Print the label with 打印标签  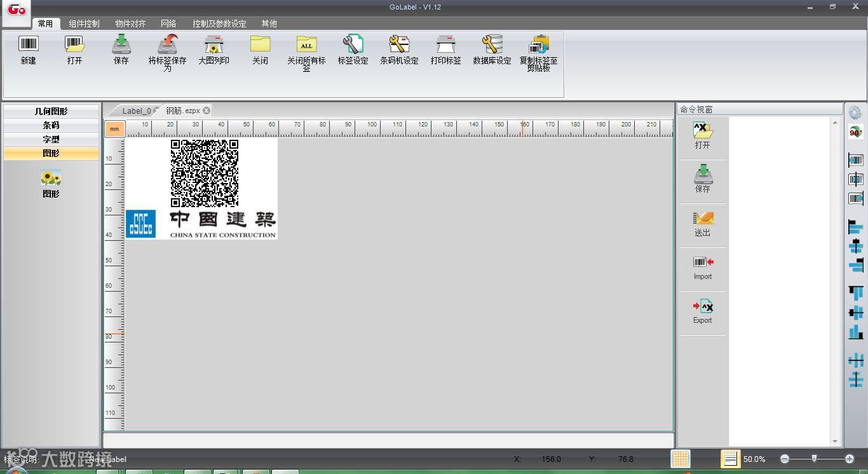click(x=445, y=50)
